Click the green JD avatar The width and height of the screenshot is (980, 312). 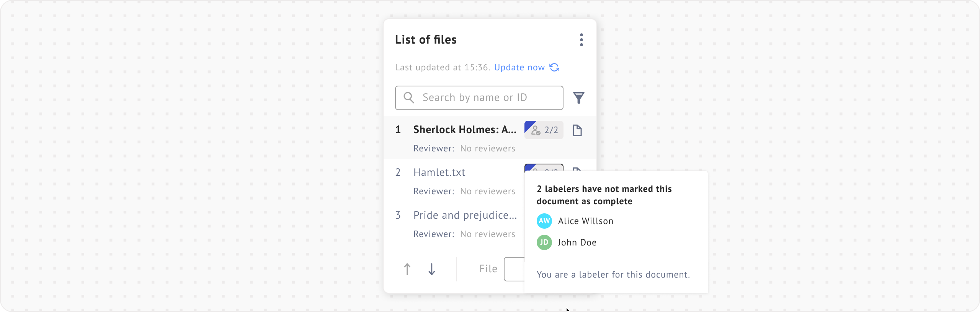tap(544, 242)
